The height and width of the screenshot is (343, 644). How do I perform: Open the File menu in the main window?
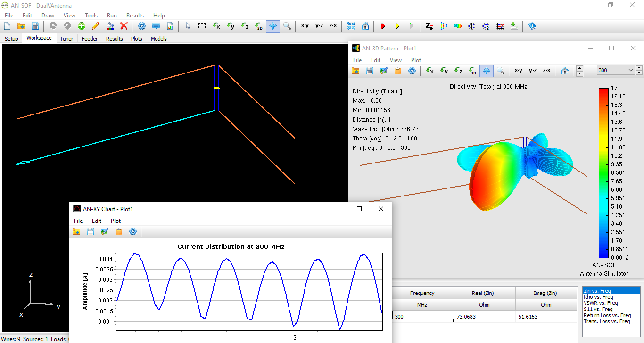(x=9, y=16)
